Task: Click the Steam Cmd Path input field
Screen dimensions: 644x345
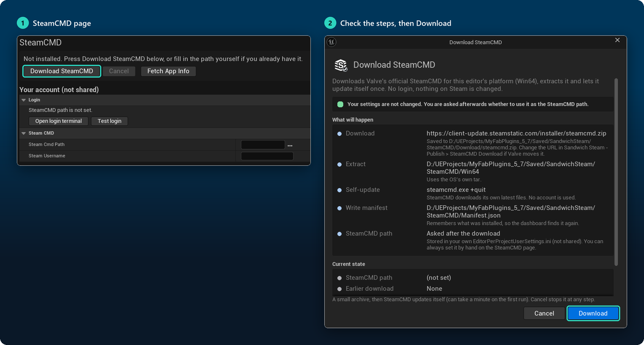Action: pos(263,145)
